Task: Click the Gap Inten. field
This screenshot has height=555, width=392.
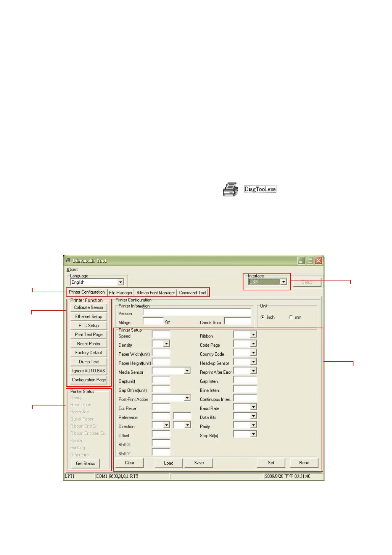Action: 245,380
